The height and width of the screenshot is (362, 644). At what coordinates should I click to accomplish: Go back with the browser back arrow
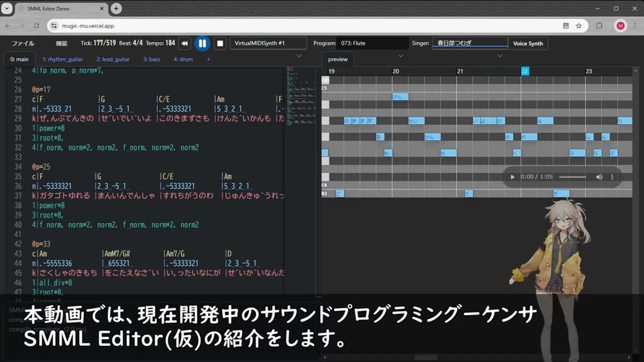click(x=8, y=25)
